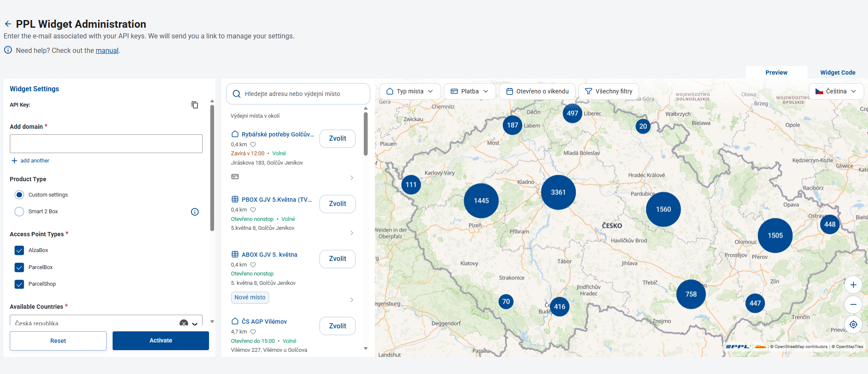Click the pickup point address search field
Image resolution: width=868 pixels, height=374 pixels.
pyautogui.click(x=298, y=94)
